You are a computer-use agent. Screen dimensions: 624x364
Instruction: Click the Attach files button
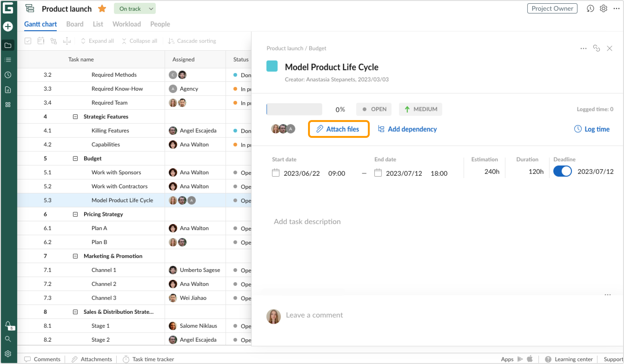[x=338, y=129]
